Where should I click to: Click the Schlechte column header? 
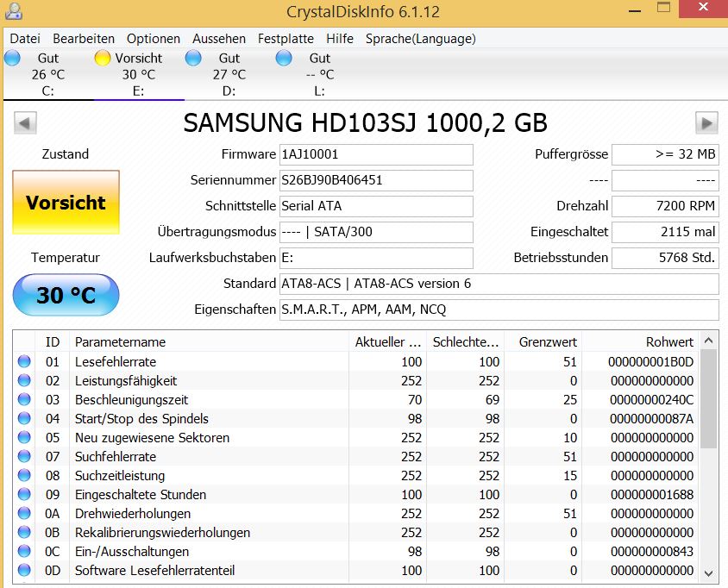tap(465, 342)
